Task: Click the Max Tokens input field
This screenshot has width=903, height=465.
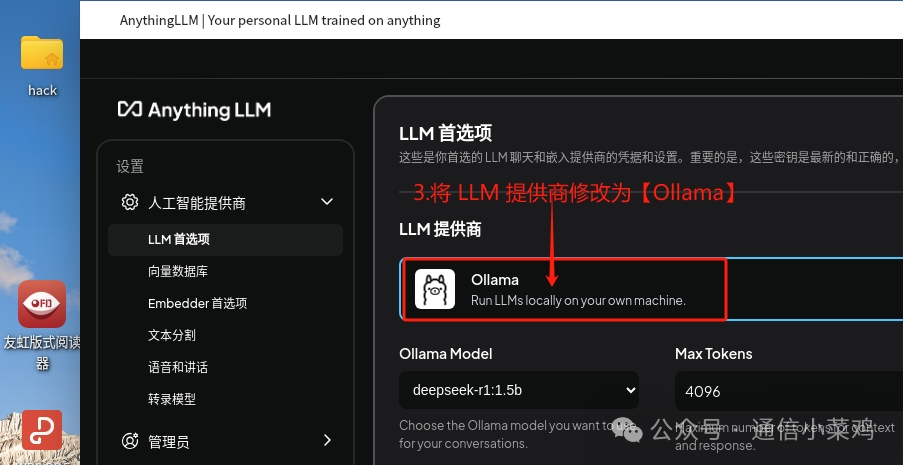Action: tap(789, 391)
